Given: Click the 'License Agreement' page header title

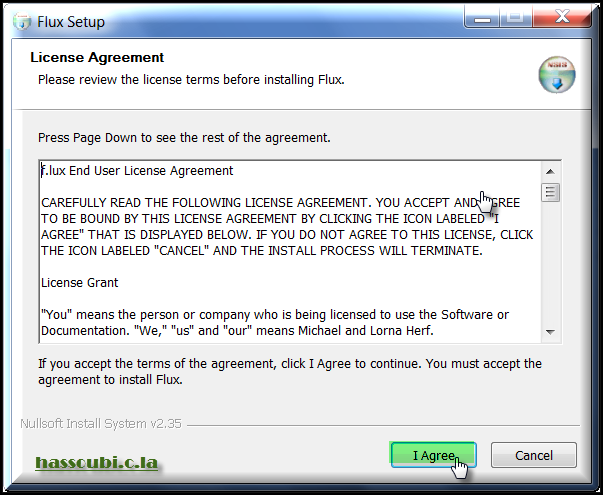Looking at the screenshot, I should (x=97, y=57).
